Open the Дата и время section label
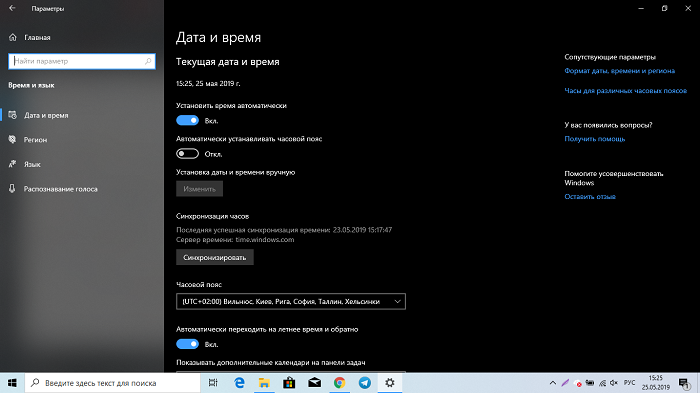Screen dimensions: 700x393 46,115
